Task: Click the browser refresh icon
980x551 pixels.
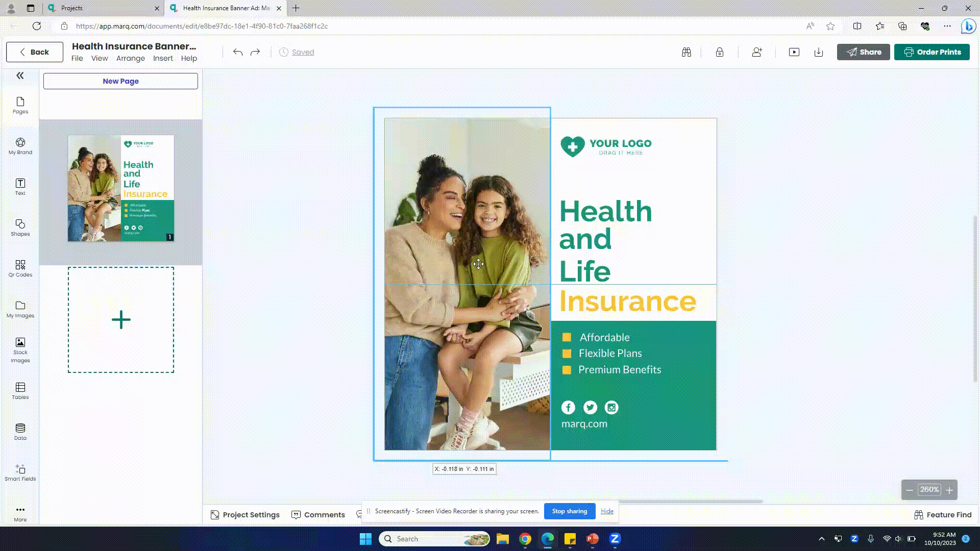Action: click(x=37, y=26)
